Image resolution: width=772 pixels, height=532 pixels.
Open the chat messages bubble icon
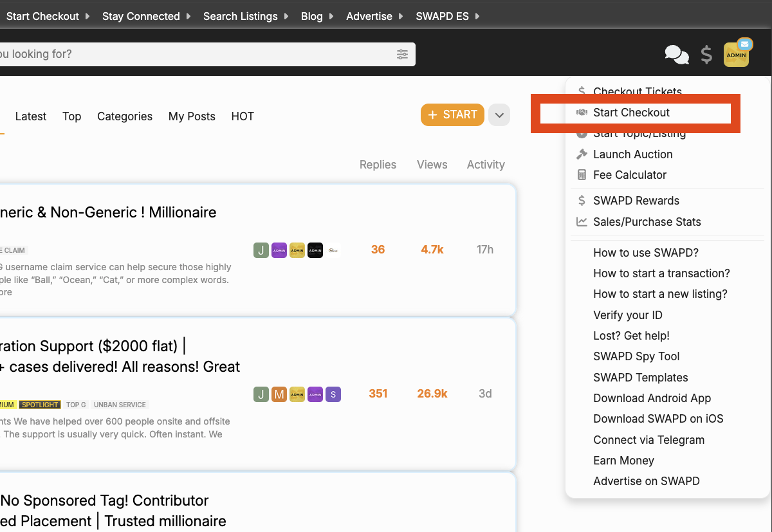(x=676, y=55)
